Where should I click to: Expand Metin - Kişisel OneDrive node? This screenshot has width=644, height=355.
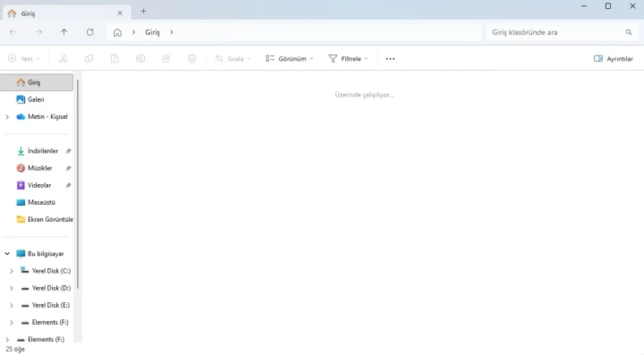coord(7,117)
